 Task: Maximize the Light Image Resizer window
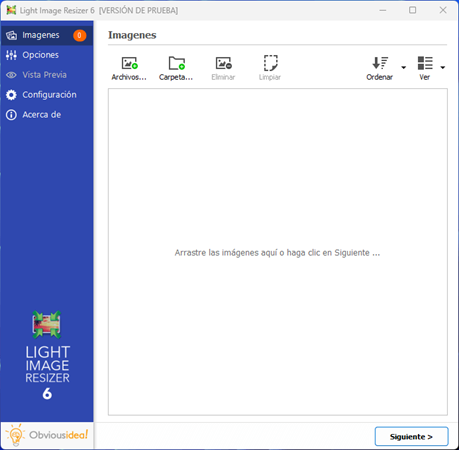(413, 10)
